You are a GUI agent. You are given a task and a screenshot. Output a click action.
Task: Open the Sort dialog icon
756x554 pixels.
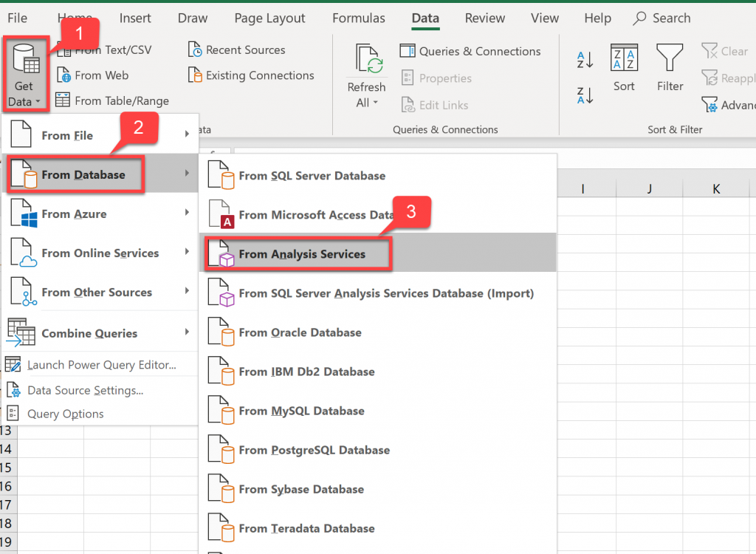[x=625, y=58]
